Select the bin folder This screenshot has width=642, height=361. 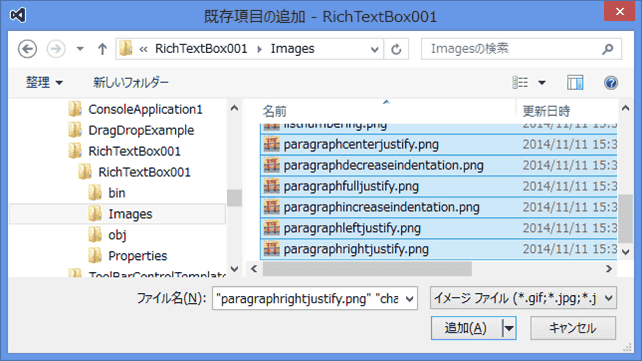[x=117, y=193]
